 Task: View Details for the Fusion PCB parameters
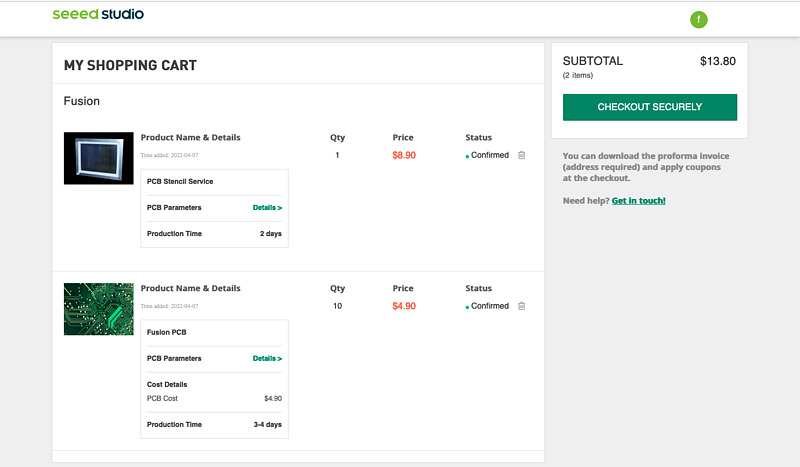click(267, 358)
